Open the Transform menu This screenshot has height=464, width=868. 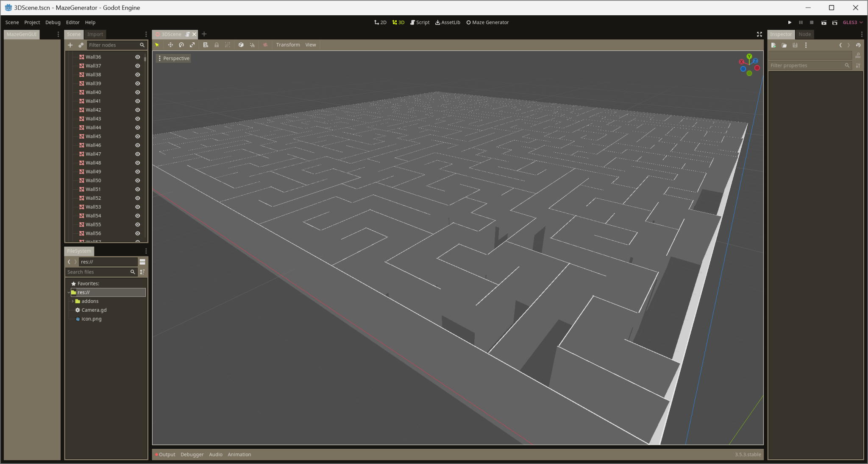tap(288, 45)
